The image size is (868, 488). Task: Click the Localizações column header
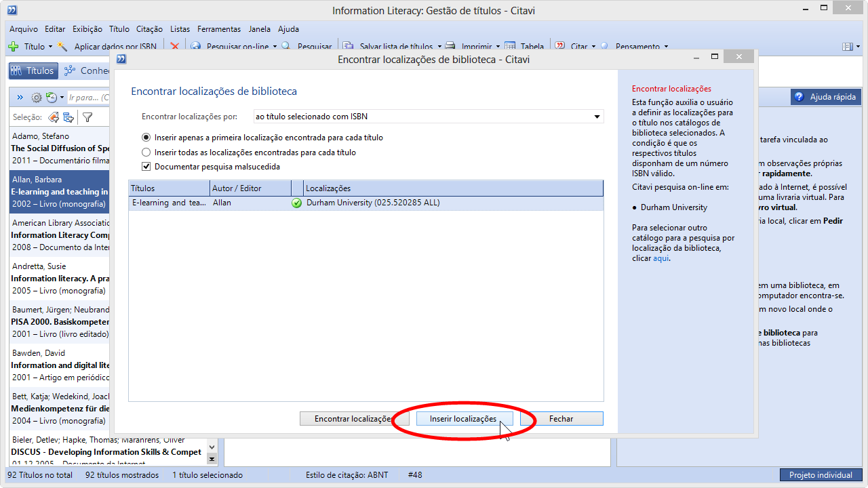[453, 188]
